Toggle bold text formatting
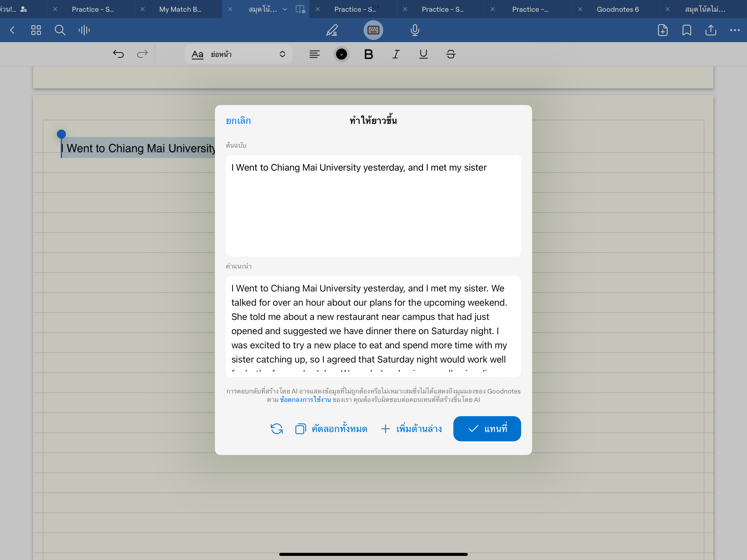This screenshot has height=560, width=747. coord(368,54)
